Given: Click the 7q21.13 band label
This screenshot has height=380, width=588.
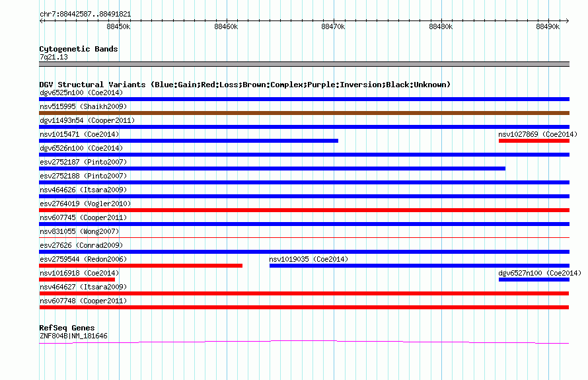Looking at the screenshot, I should coord(54,57).
